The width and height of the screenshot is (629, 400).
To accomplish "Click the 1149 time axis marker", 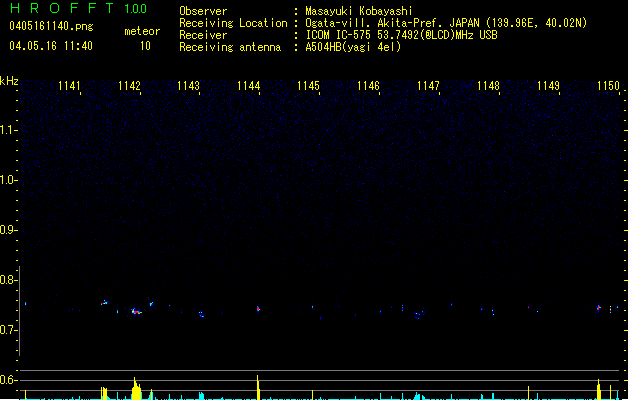I will coord(548,86).
